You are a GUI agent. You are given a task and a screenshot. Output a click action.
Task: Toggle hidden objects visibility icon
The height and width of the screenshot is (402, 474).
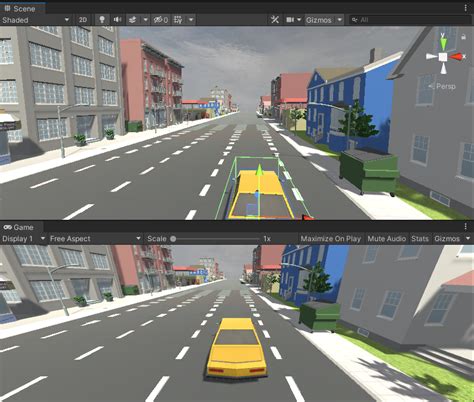tap(161, 20)
